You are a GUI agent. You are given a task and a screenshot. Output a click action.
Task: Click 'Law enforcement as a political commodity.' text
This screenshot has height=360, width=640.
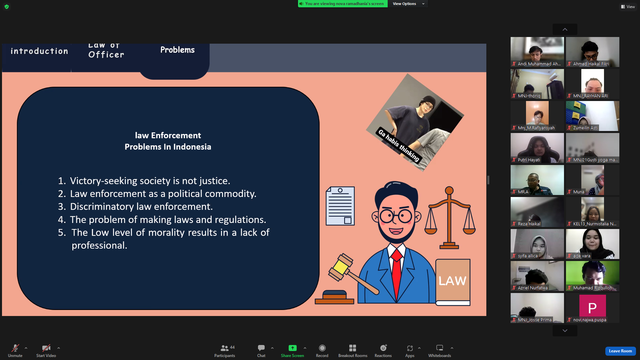[163, 194]
